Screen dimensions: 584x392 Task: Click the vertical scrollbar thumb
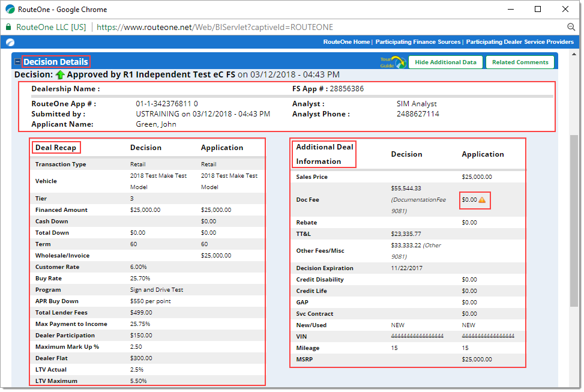pyautogui.click(x=574, y=221)
